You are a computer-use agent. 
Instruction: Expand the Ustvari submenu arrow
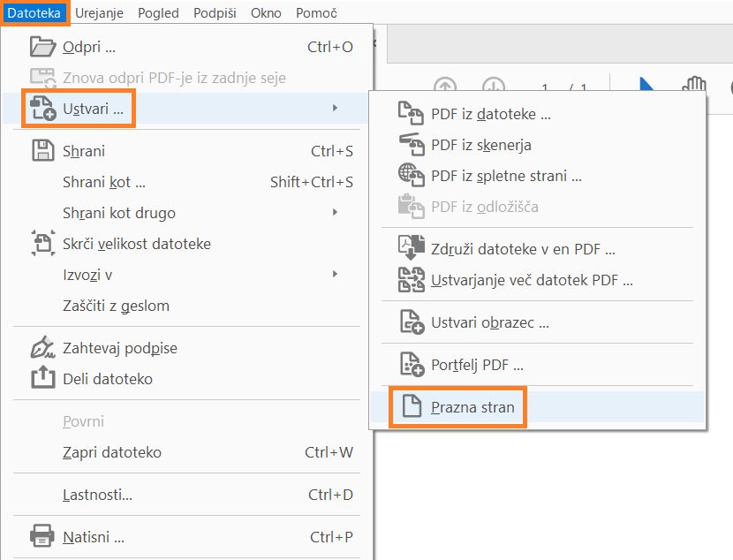(x=336, y=107)
